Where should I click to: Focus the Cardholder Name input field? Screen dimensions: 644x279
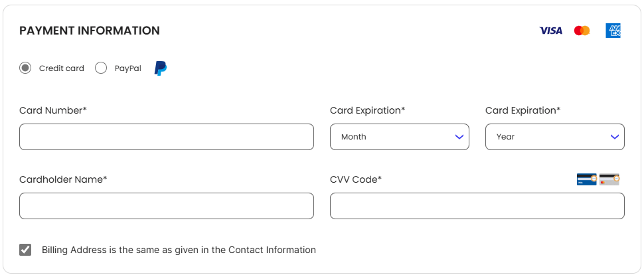tap(167, 206)
